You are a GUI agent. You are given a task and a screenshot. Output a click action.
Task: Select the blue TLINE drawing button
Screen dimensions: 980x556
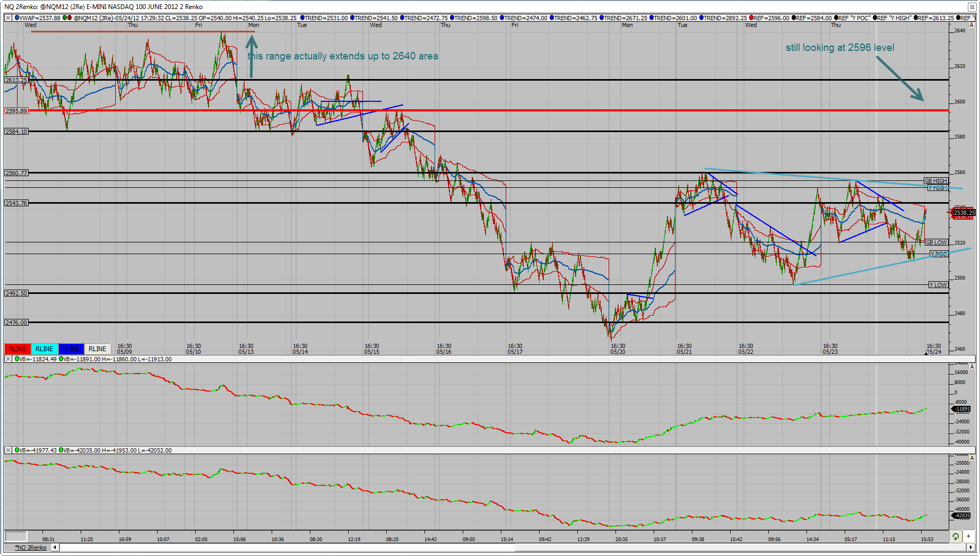[71, 349]
